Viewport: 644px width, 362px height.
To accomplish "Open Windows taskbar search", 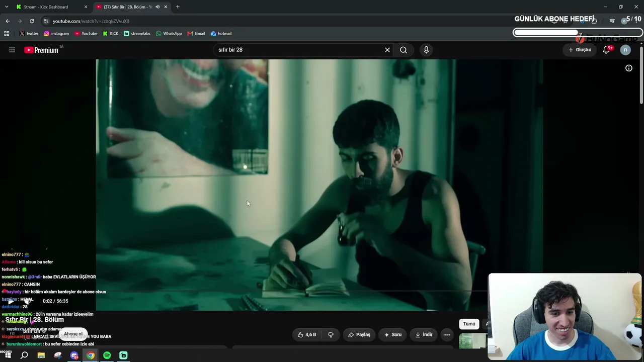I will [24, 355].
